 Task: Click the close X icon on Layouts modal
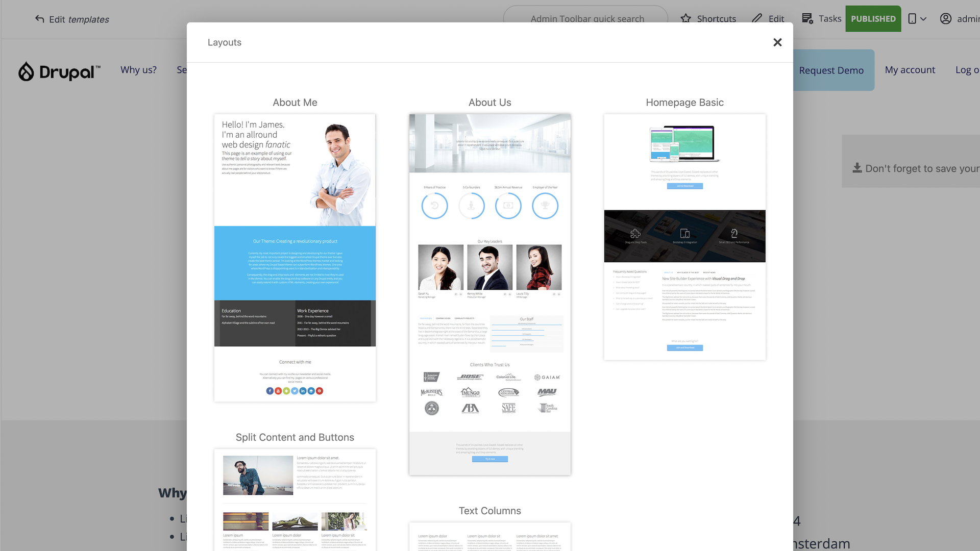777,42
